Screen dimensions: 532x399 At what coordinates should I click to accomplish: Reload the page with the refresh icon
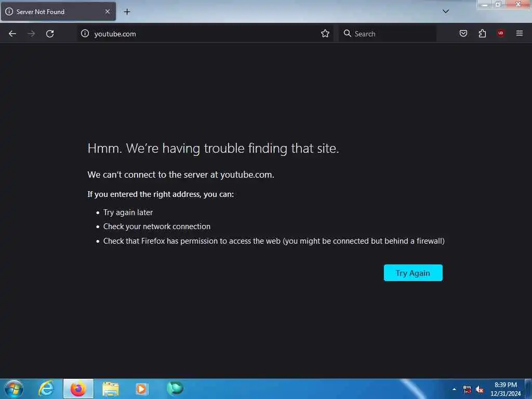tap(50, 34)
